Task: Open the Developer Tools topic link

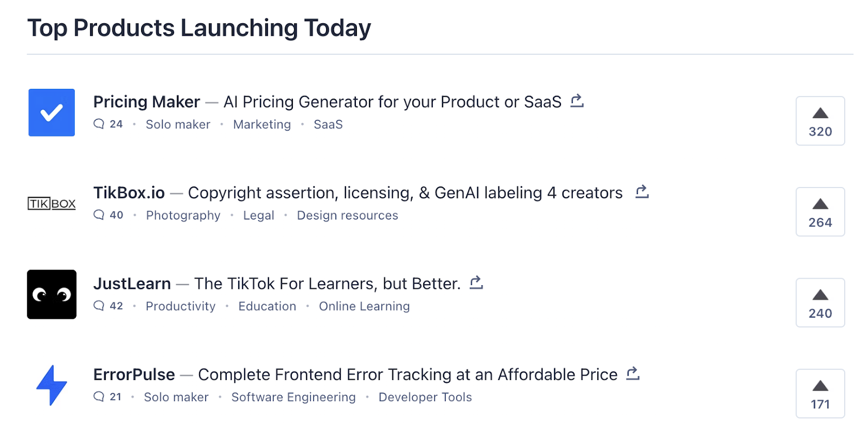Action: coord(425,397)
